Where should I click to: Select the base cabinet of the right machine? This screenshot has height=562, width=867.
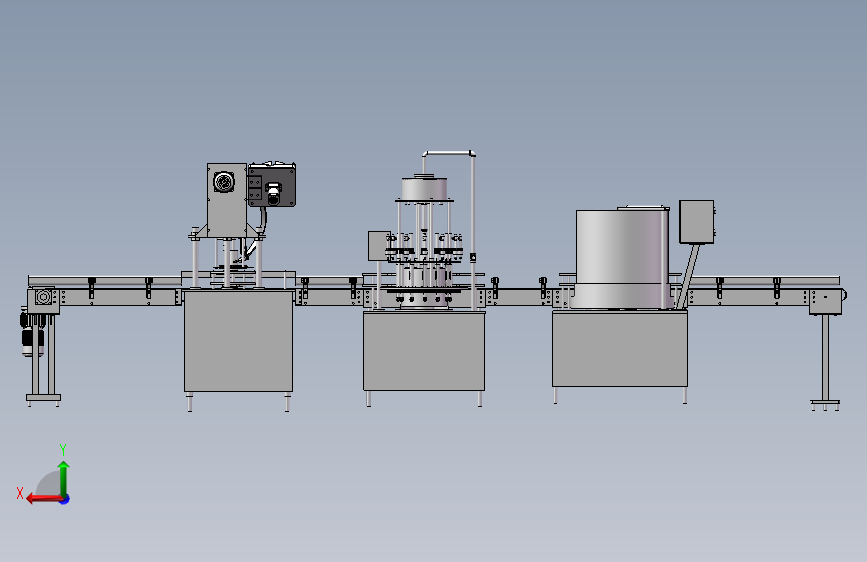(620, 348)
